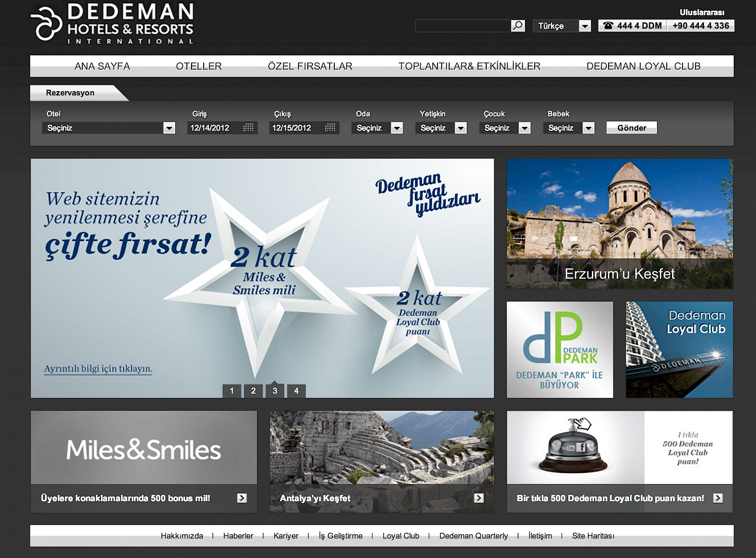Click arrow icon on Loyal Club puan banner
The height and width of the screenshot is (558, 756).
pyautogui.click(x=718, y=498)
